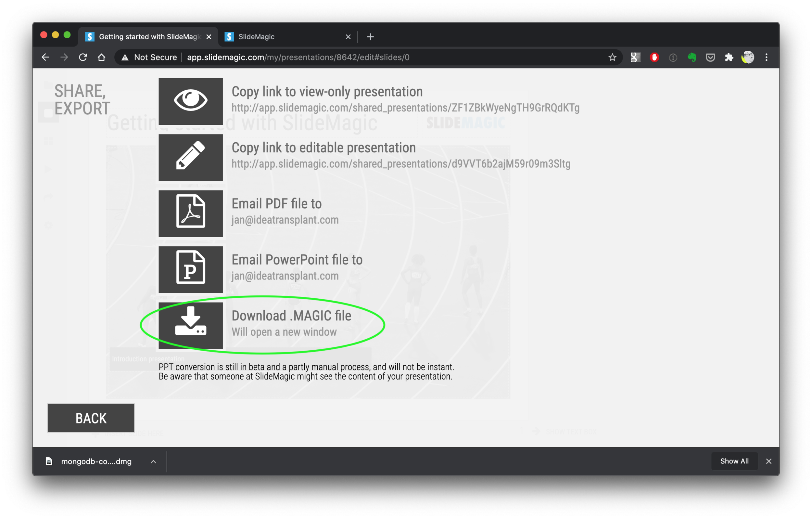Click the pencil icon for editable link

(191, 157)
